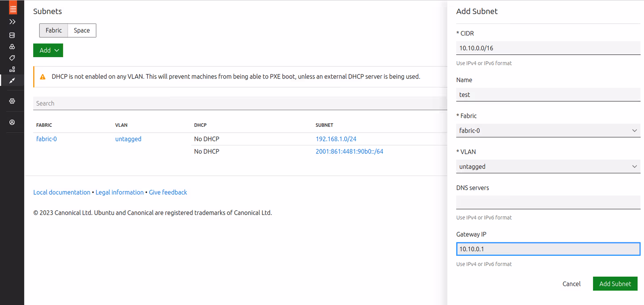Click the DHCP warning triangle icon

tap(43, 77)
